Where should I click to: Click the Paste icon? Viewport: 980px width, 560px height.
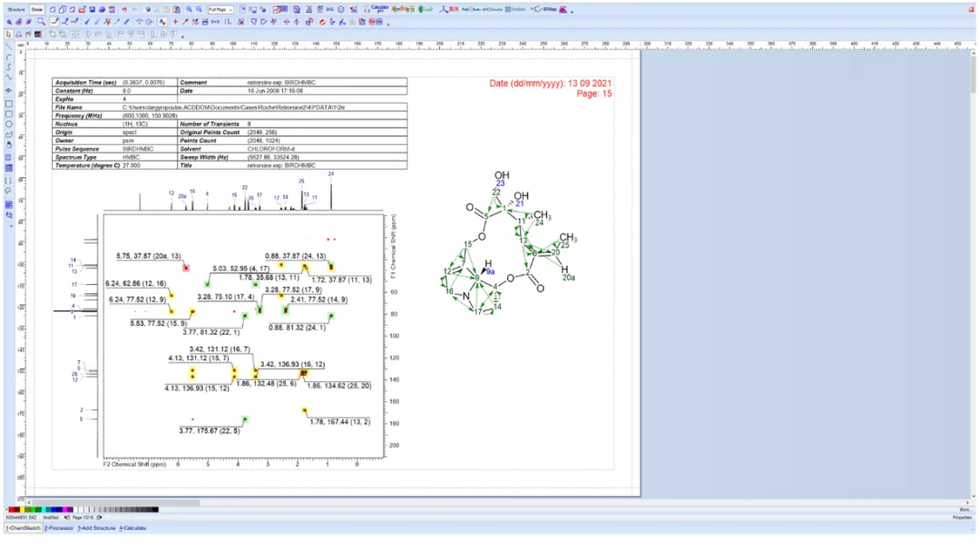(177, 9)
